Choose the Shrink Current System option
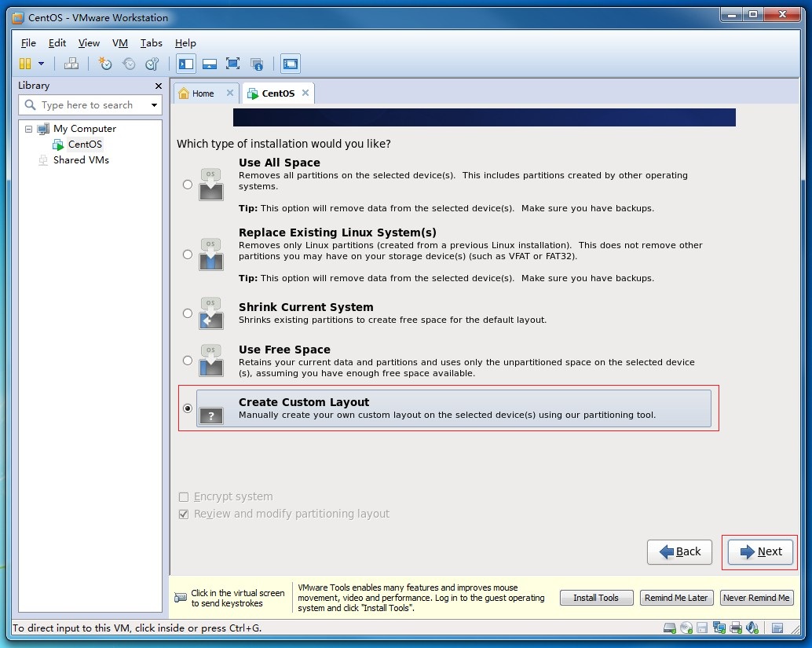The image size is (812, 648). point(187,313)
